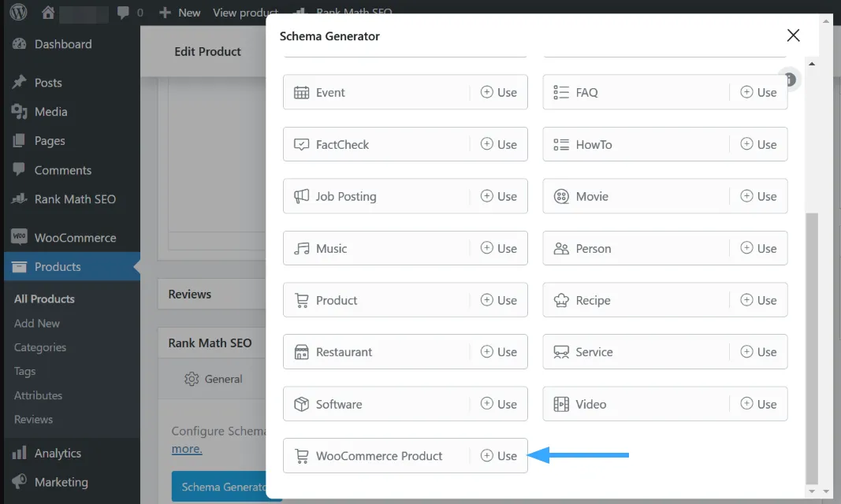Open product Categories submenu
This screenshot has width=841, height=504.
click(40, 347)
